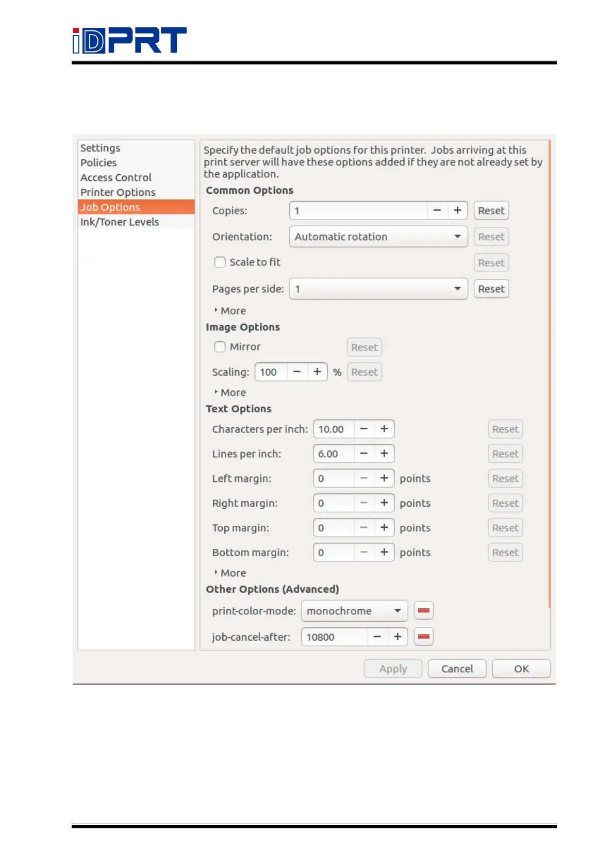Reset the Bottom margin
Viewport: 614px width, 868px height.
click(505, 553)
